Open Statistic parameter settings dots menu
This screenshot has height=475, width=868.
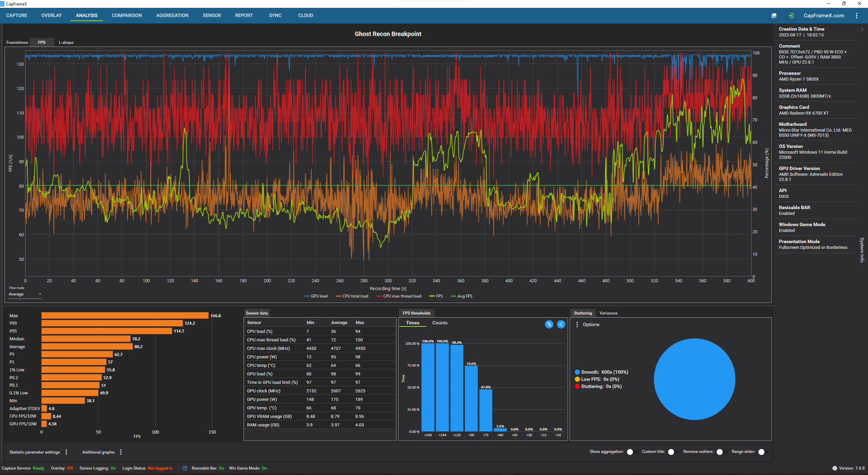pos(66,452)
